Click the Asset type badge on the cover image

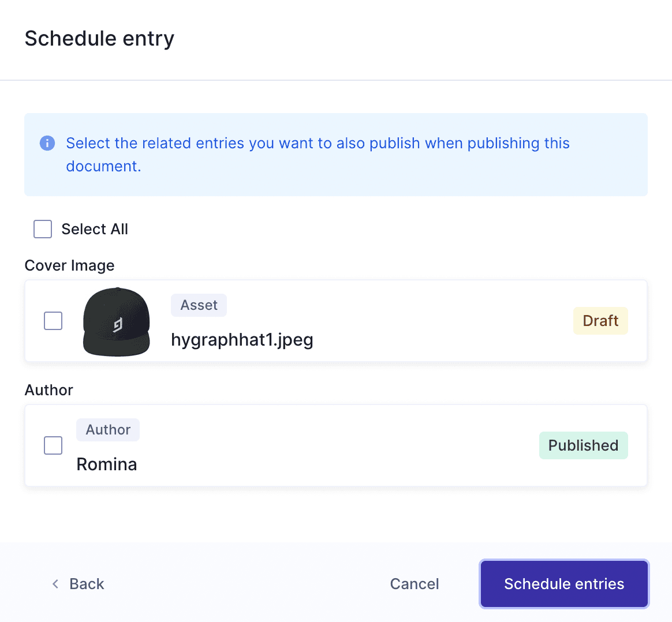coord(199,305)
